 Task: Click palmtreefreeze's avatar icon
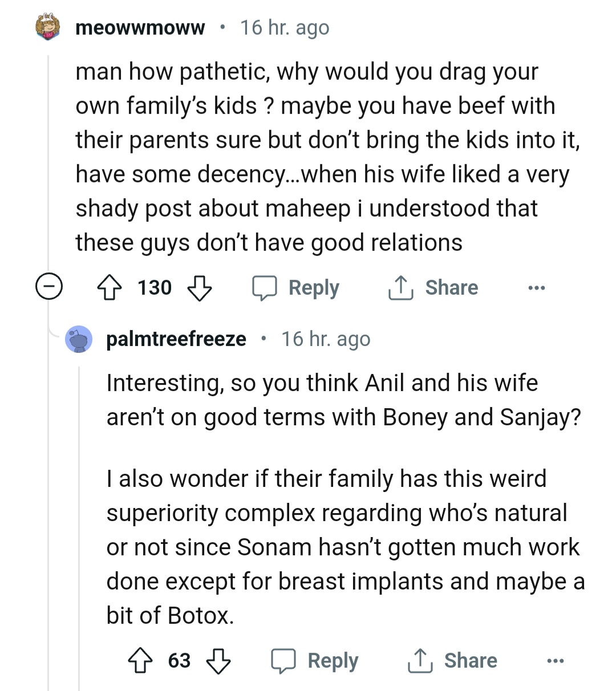79,339
